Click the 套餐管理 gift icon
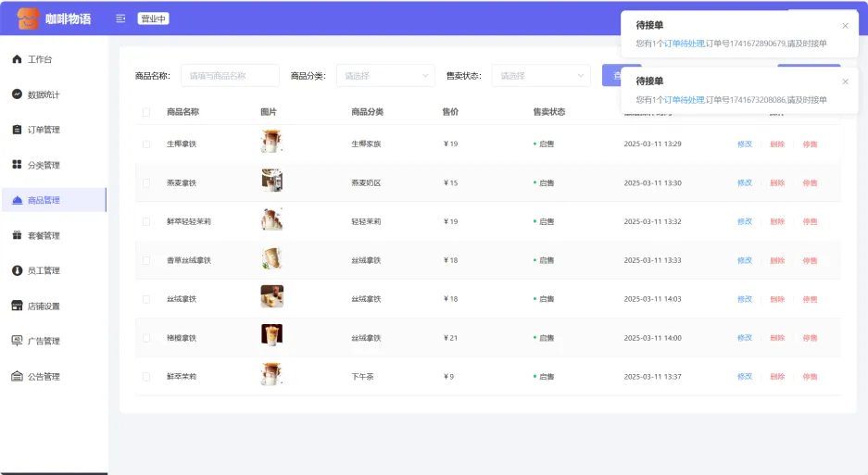The width and height of the screenshot is (868, 475). point(17,235)
